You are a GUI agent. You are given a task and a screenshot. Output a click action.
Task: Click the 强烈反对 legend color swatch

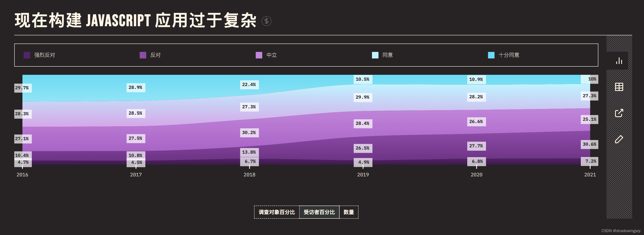click(27, 55)
